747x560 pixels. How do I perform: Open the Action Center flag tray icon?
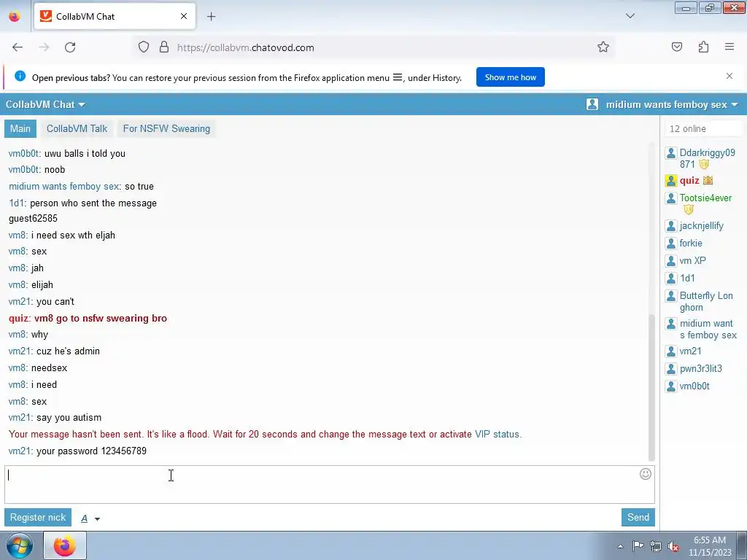638,545
